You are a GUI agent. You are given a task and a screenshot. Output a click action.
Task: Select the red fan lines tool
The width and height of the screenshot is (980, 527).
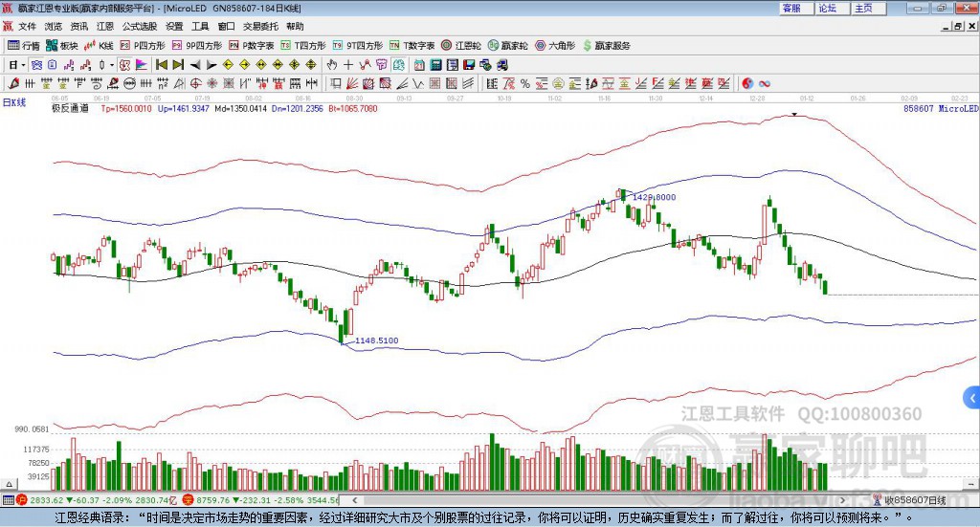pyautogui.click(x=352, y=83)
